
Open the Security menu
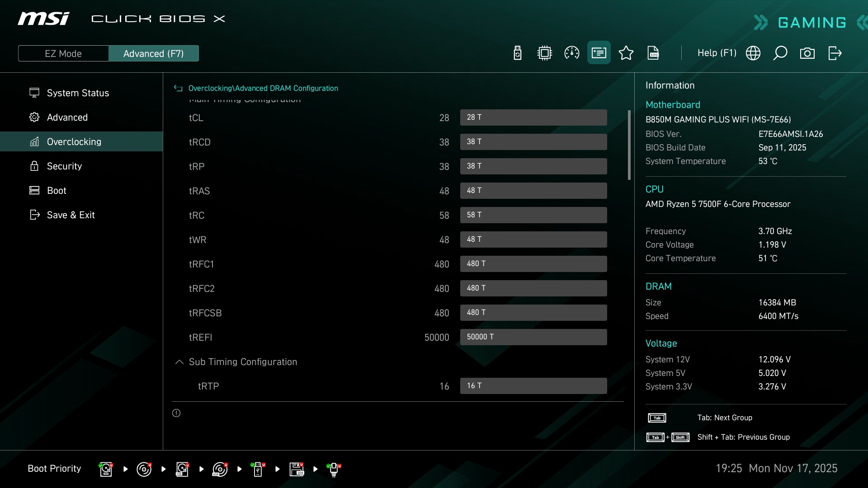[81, 166]
